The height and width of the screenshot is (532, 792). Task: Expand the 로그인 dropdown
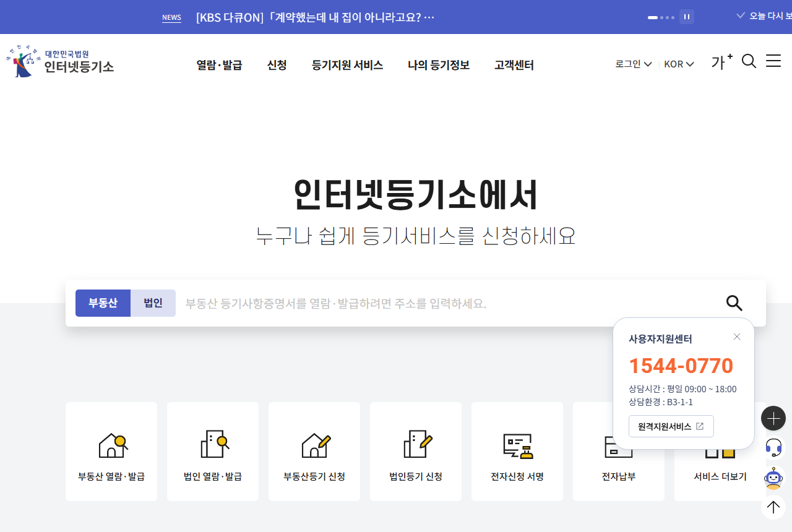click(633, 64)
